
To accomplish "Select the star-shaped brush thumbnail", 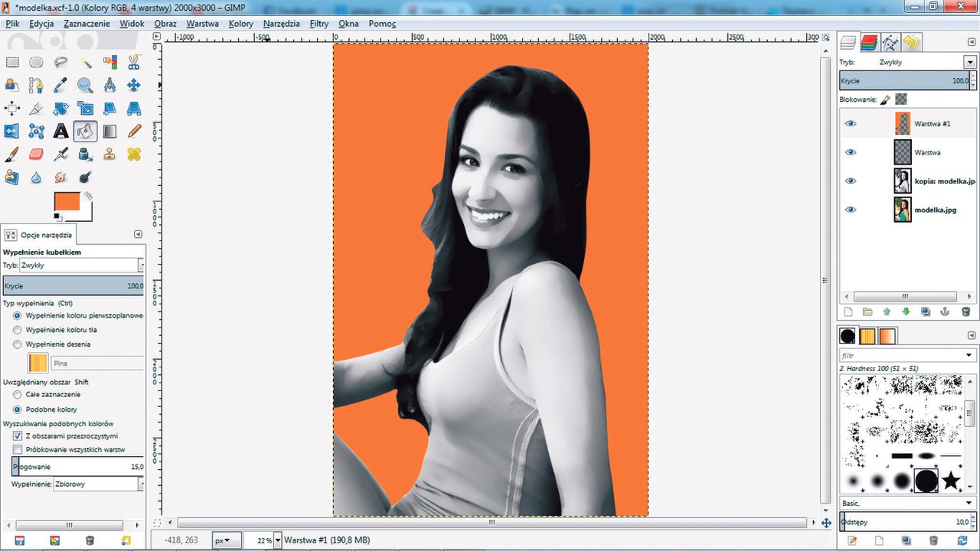I will [950, 481].
